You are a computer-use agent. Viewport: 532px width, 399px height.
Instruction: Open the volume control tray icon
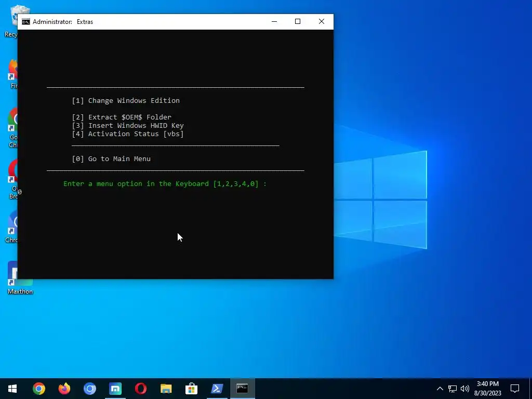click(465, 389)
